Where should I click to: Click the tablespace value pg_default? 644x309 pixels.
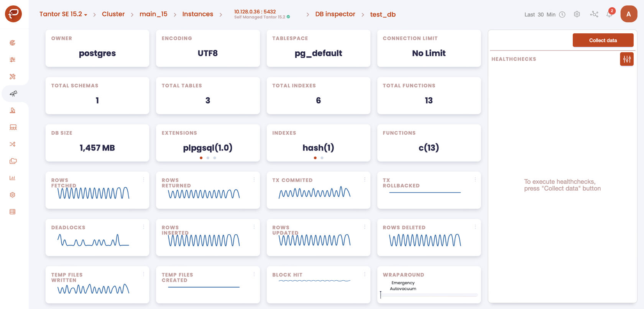[318, 53]
